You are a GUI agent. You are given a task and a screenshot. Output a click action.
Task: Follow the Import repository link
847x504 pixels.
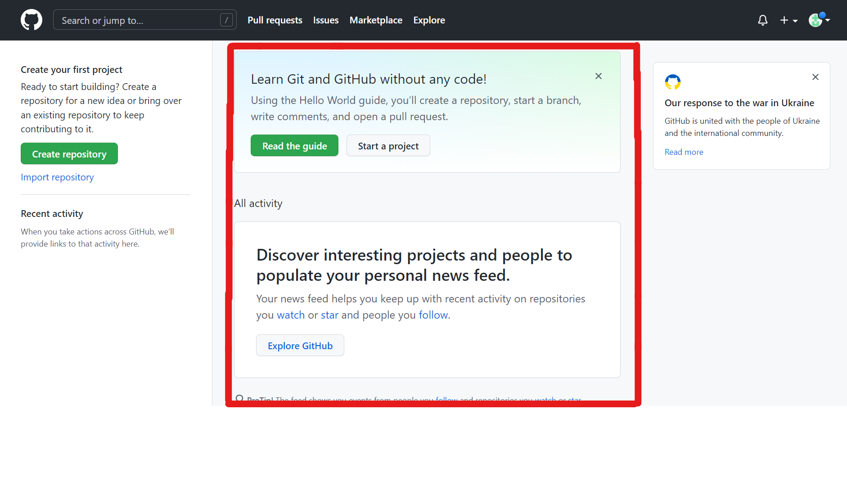point(57,177)
